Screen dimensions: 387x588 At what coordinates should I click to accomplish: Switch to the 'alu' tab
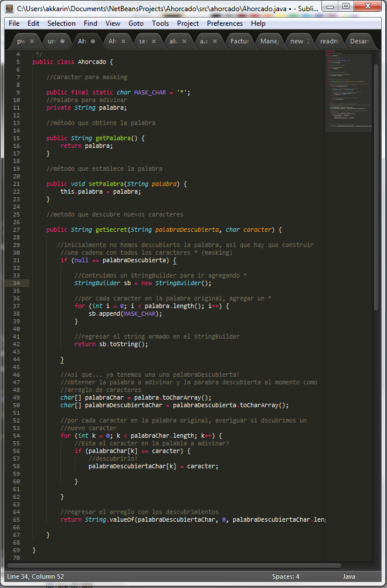tap(174, 41)
